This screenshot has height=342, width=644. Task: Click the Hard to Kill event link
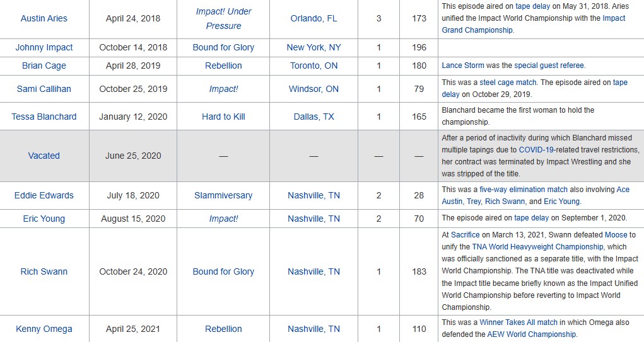(223, 117)
